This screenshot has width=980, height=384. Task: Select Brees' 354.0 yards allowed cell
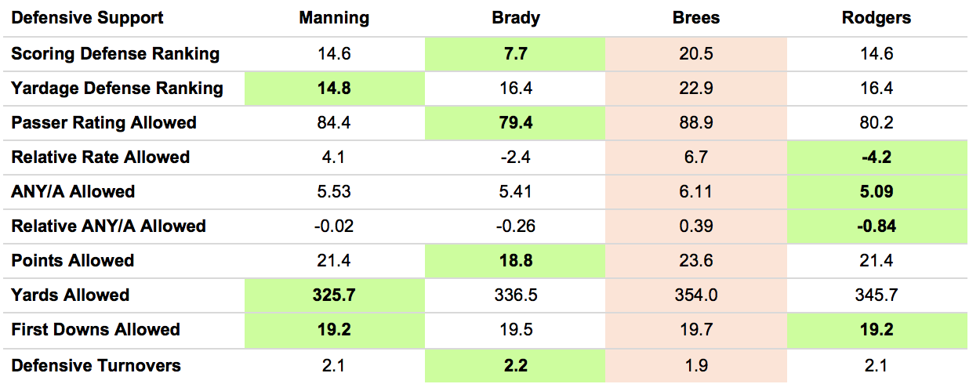(696, 295)
